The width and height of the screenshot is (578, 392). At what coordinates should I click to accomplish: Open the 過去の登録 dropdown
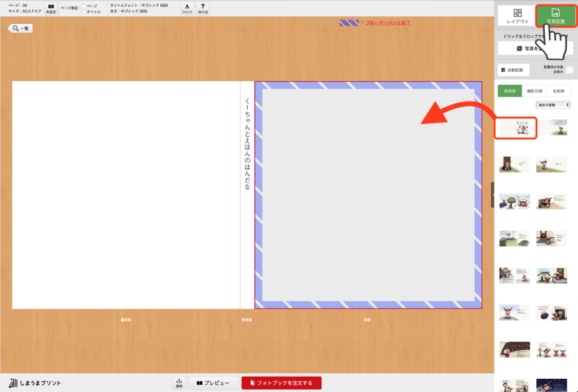[x=553, y=105]
